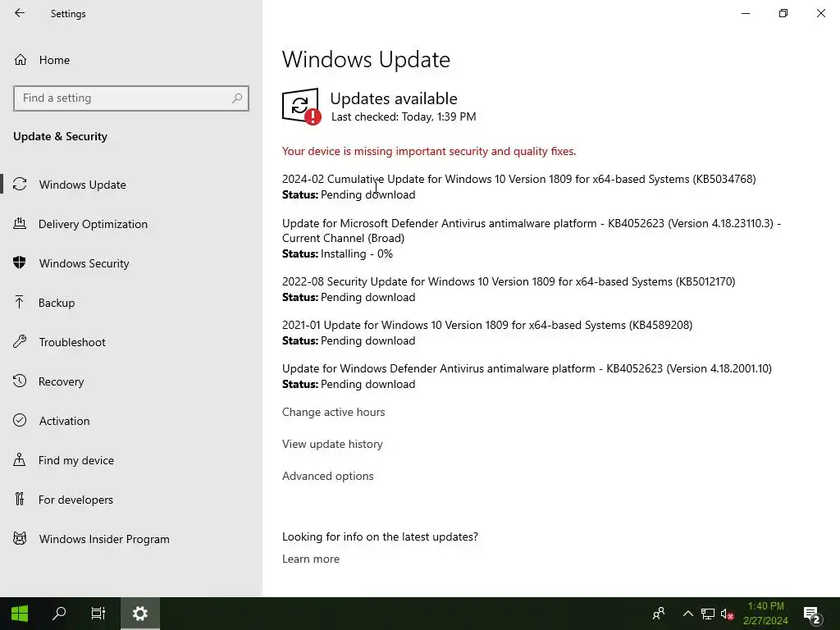This screenshot has height=630, width=840.
Task: Click the Windows Insider Program cat icon
Action: [20, 538]
